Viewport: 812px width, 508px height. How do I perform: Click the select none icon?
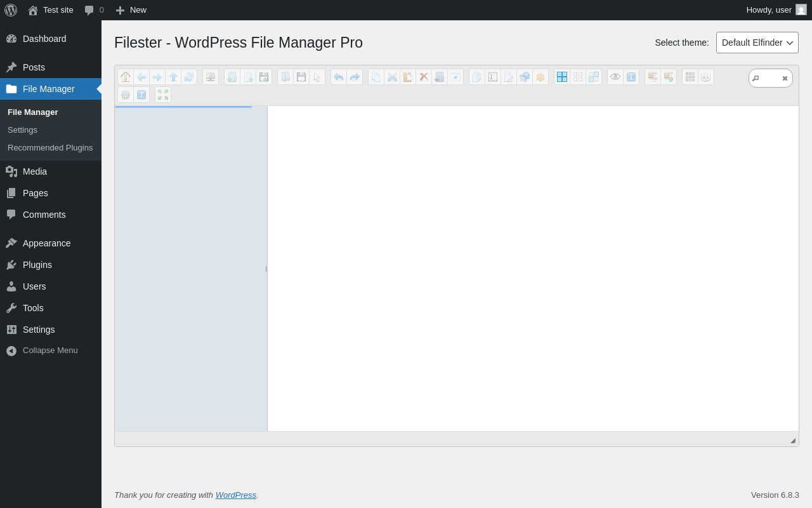pyautogui.click(x=578, y=77)
